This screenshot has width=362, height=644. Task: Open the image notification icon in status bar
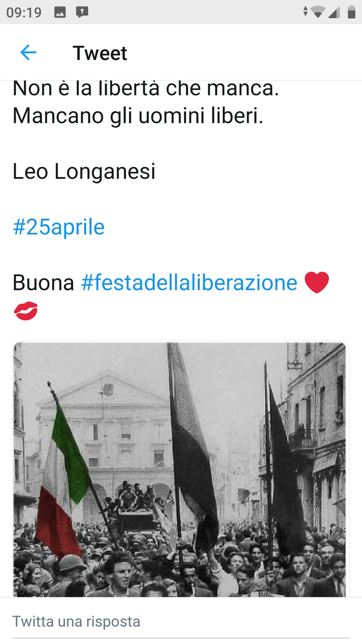point(60,12)
